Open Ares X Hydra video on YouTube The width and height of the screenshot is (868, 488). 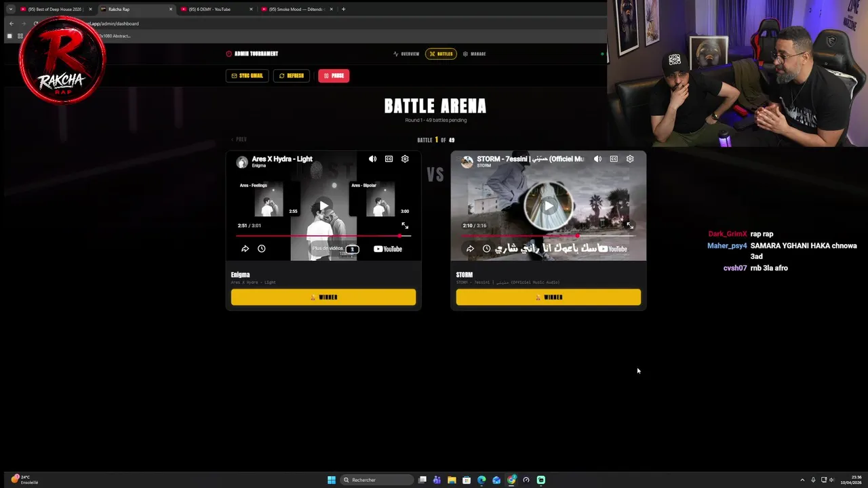pyautogui.click(x=388, y=249)
